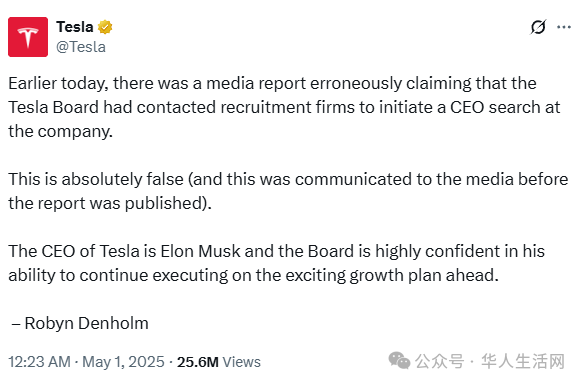This screenshot has width=583, height=384.
Task: Click the WeChat logo in the watermark
Action: click(399, 361)
